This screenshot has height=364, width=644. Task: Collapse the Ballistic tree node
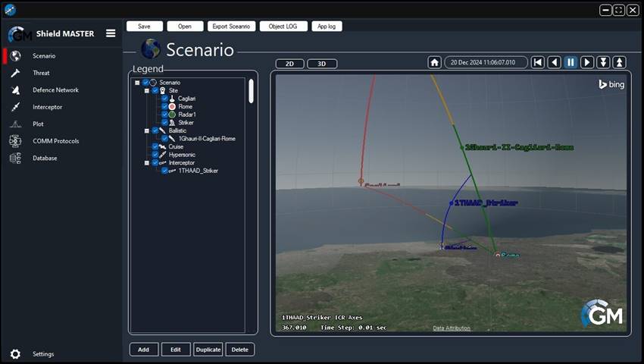tap(146, 130)
